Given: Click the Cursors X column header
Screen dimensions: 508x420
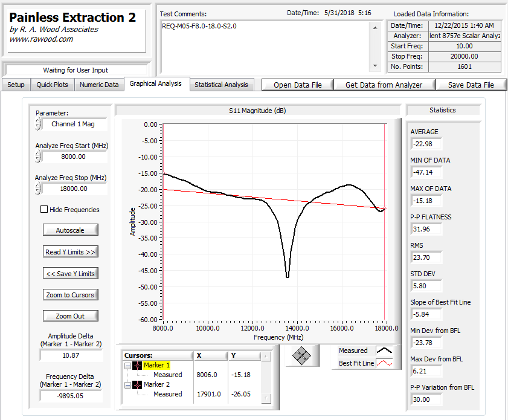Looking at the screenshot, I should coord(211,355).
